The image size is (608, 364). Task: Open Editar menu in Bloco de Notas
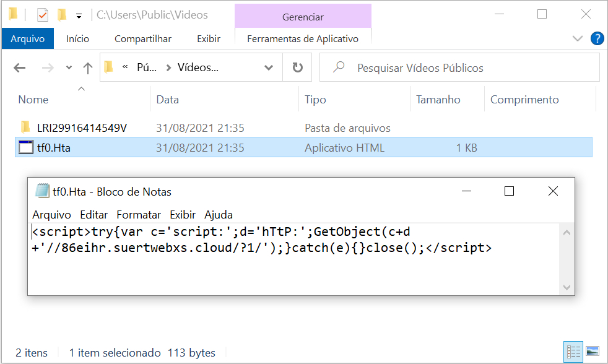[94, 215]
